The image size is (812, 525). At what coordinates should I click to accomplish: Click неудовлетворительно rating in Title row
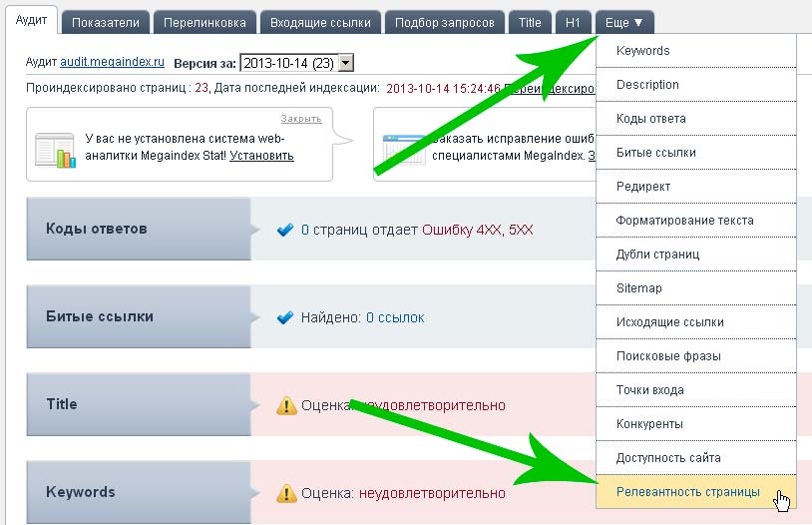pos(432,405)
